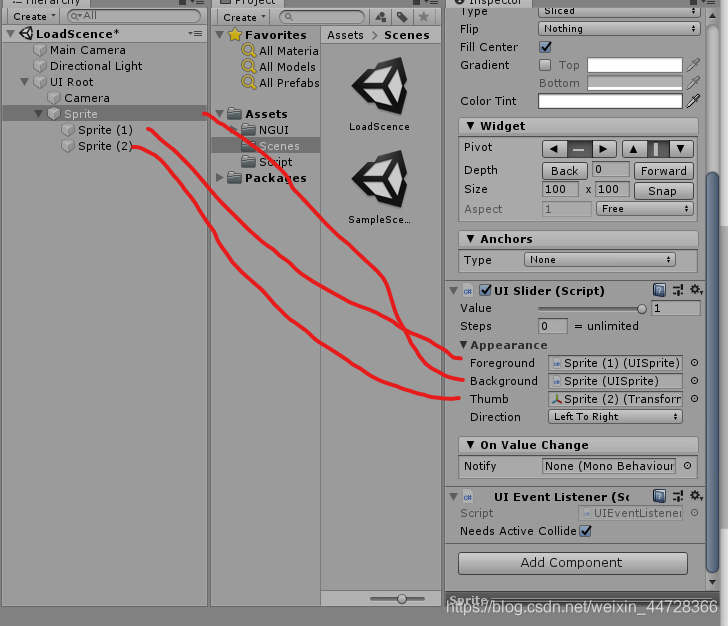Click the Top gradient eyedropper icon
Screen dimensions: 728x626
pos(693,65)
